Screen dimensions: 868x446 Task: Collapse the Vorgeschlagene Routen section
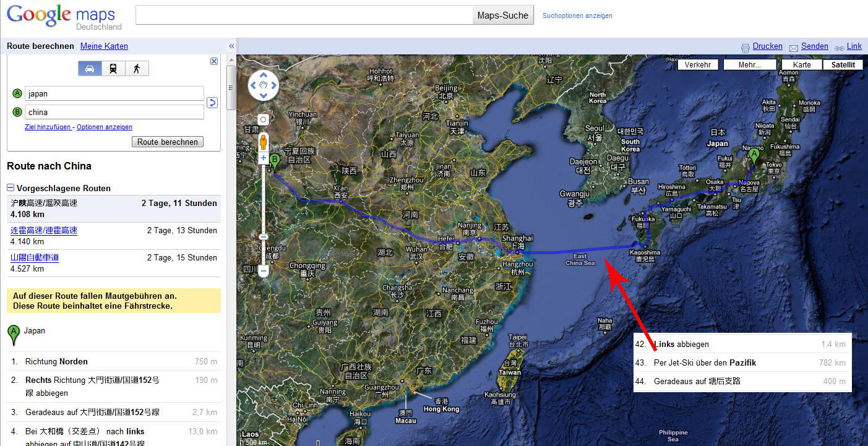(11, 188)
